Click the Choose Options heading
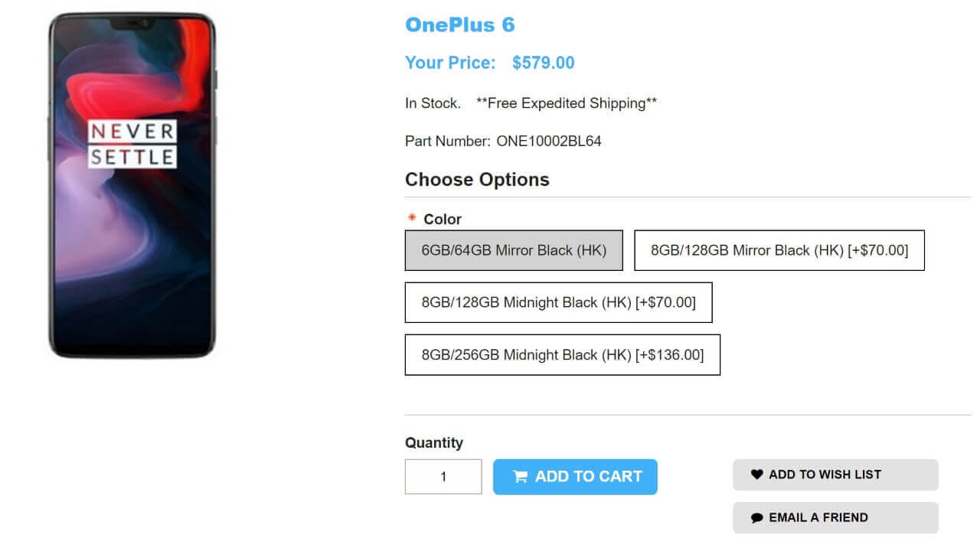This screenshot has height=551, width=980. point(477,180)
